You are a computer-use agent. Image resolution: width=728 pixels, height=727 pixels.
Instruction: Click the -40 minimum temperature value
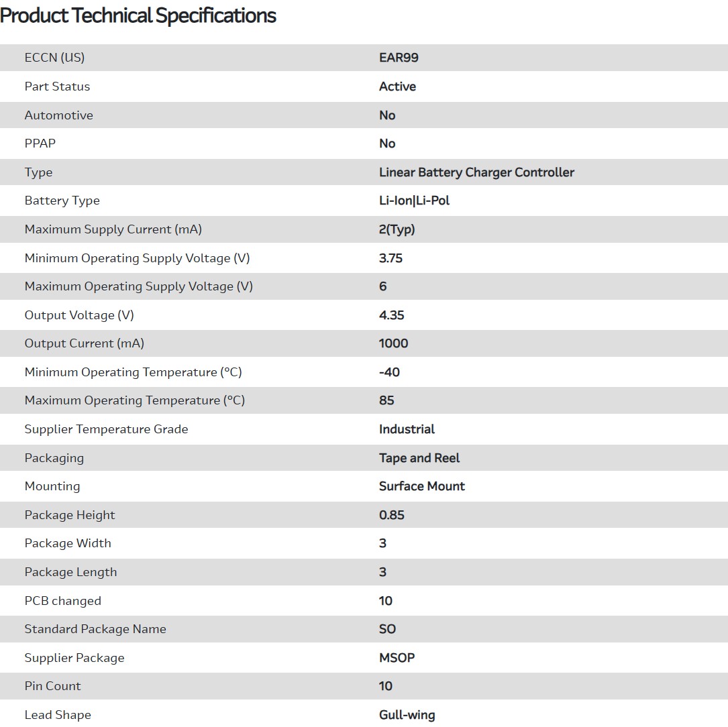(x=389, y=372)
